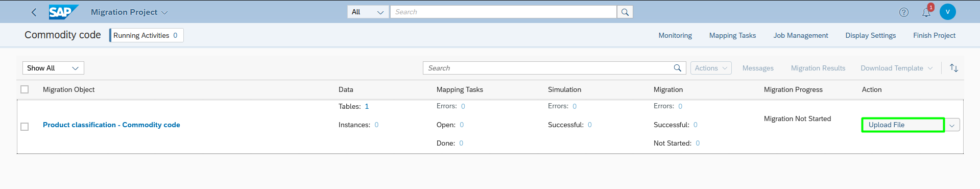The width and height of the screenshot is (980, 189).
Task: Expand the All search scope dropdown
Action: 368,12
